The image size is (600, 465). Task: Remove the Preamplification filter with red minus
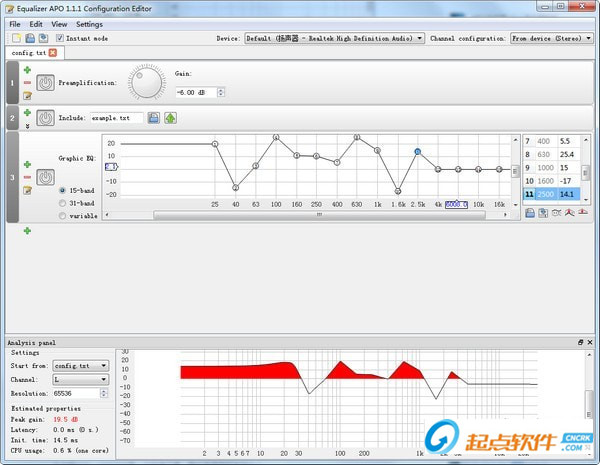tap(27, 83)
